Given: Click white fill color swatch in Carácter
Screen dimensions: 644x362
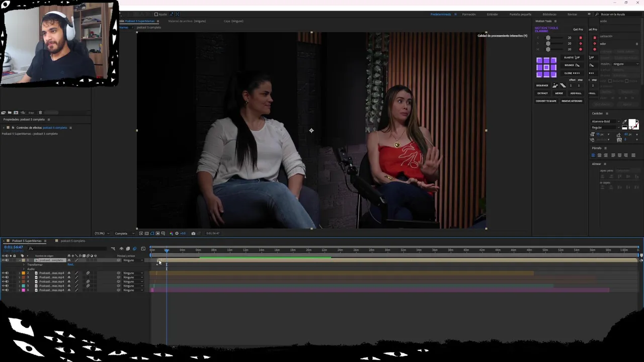Looking at the screenshot, I should coord(632,122).
